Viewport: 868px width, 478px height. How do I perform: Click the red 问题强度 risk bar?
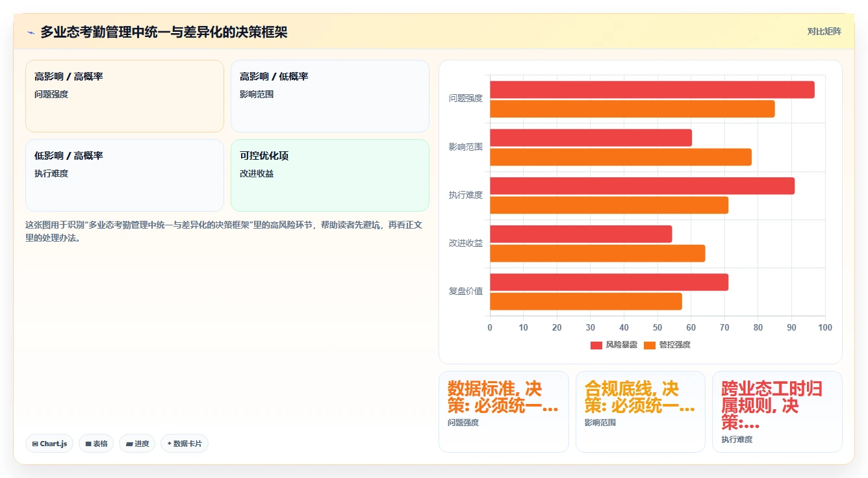652,90
